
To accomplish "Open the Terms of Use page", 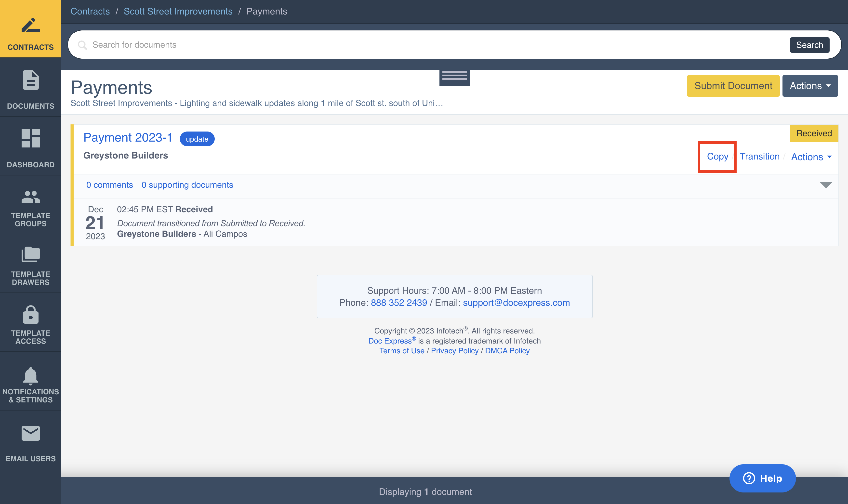I will click(x=402, y=350).
